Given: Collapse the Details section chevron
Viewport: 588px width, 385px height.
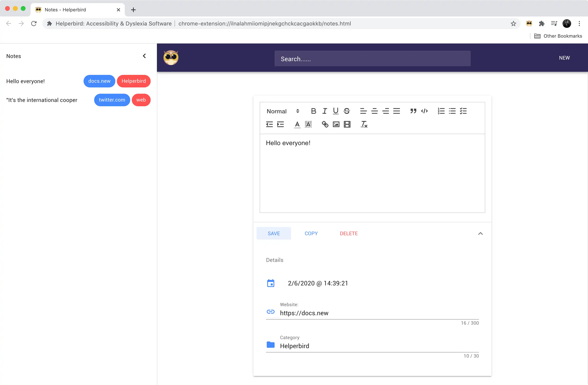Looking at the screenshot, I should point(480,234).
